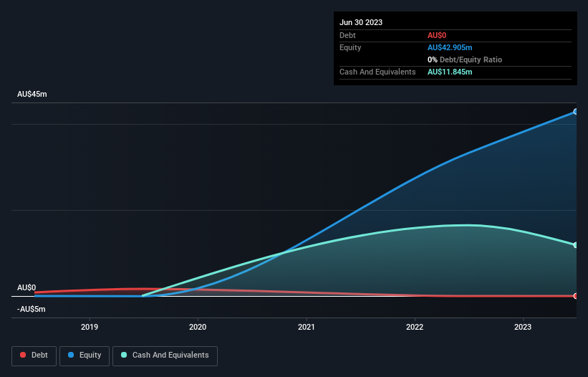Click the red AU$0 debt value in tooltip

click(437, 35)
